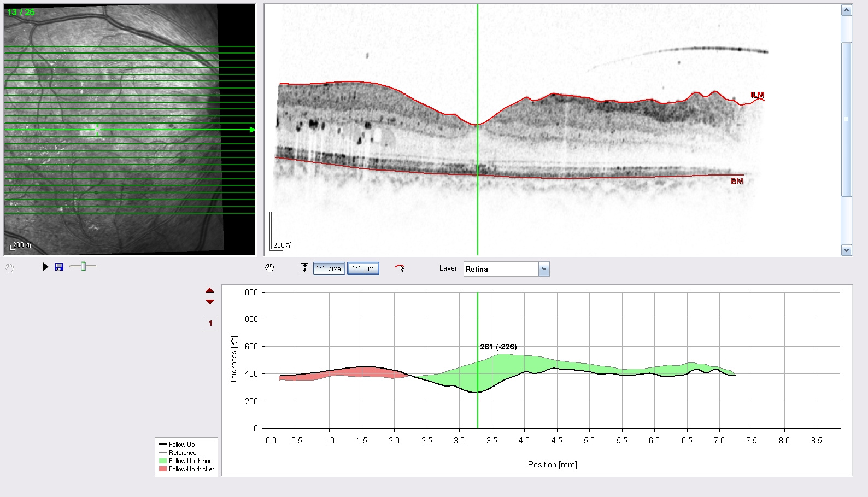Click the scroll down arrow of OCT view
This screenshot has height=497, width=868.
(x=846, y=250)
